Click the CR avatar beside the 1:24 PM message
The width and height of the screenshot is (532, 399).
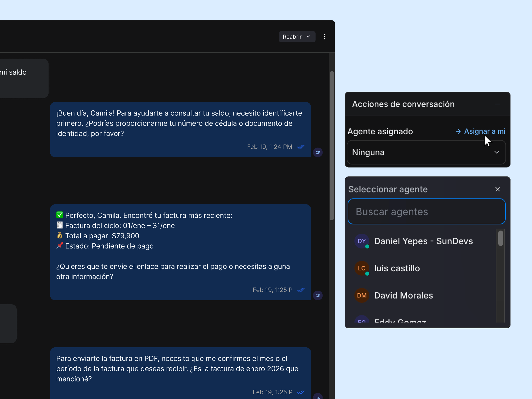[x=318, y=153]
